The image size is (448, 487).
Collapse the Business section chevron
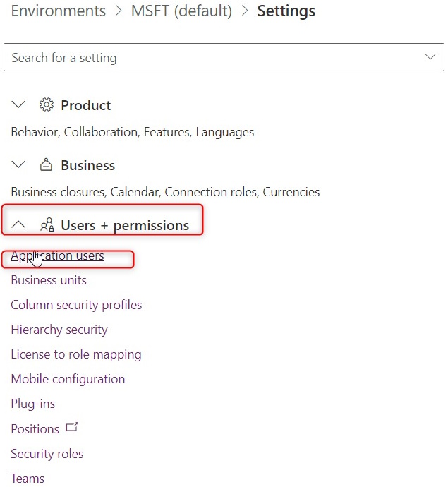click(19, 165)
